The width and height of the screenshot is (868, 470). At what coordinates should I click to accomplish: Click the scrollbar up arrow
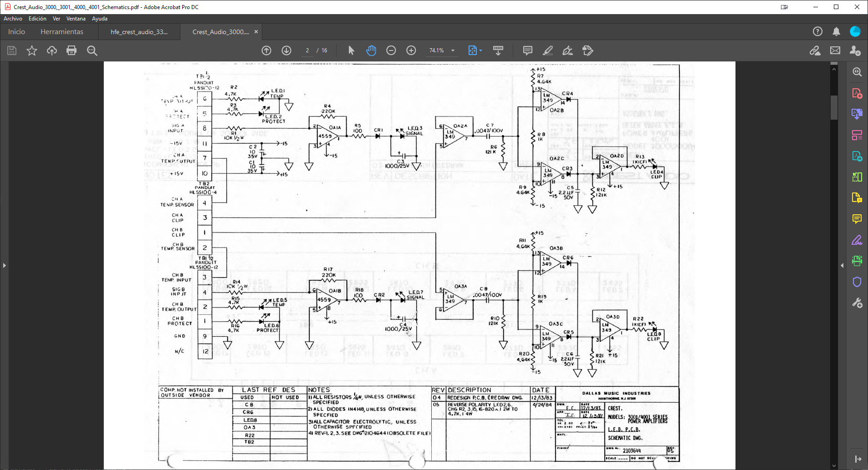[834, 69]
